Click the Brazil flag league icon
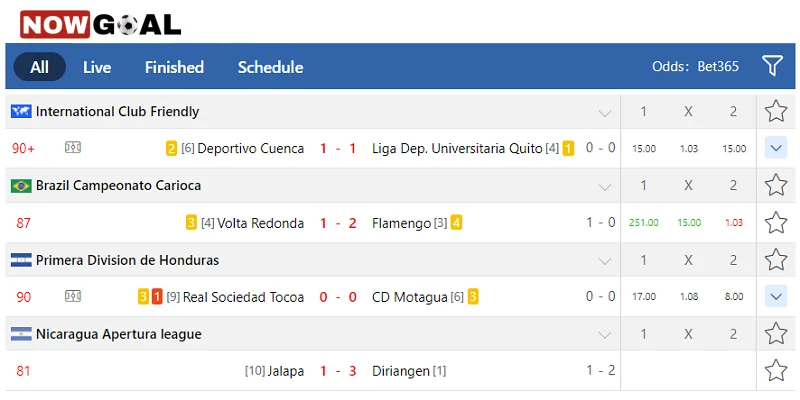800x400 pixels. [21, 185]
